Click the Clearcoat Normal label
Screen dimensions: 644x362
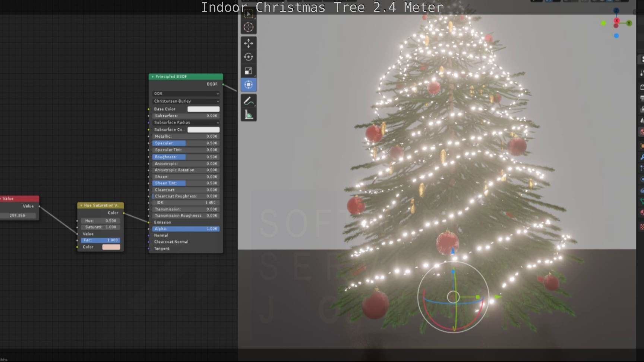171,242
